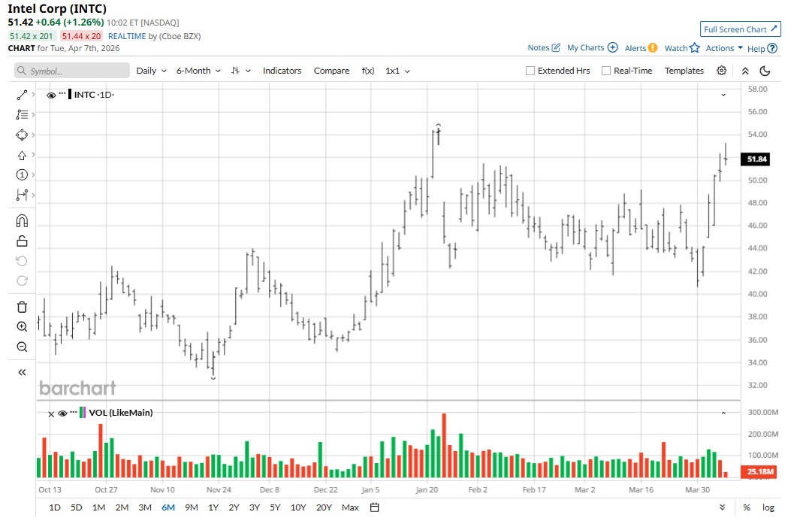Open the My Charts link
This screenshot has height=521, width=812.
[592, 48]
